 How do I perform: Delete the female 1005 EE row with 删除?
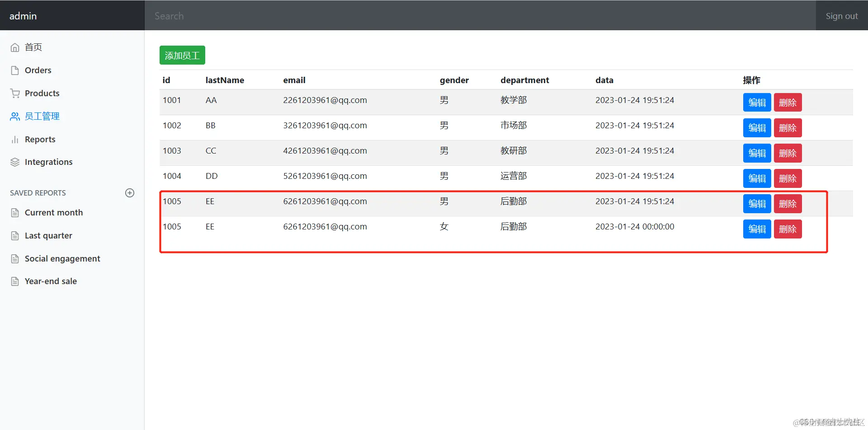pyautogui.click(x=788, y=229)
